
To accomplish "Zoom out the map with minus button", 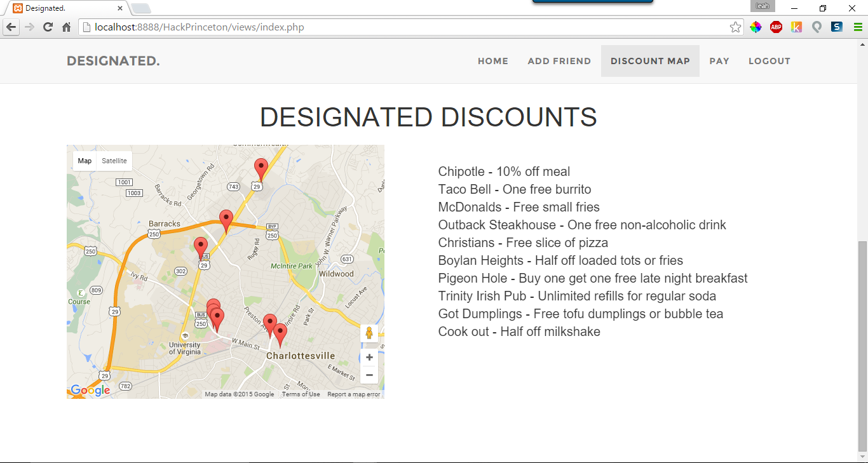I will click(x=369, y=375).
